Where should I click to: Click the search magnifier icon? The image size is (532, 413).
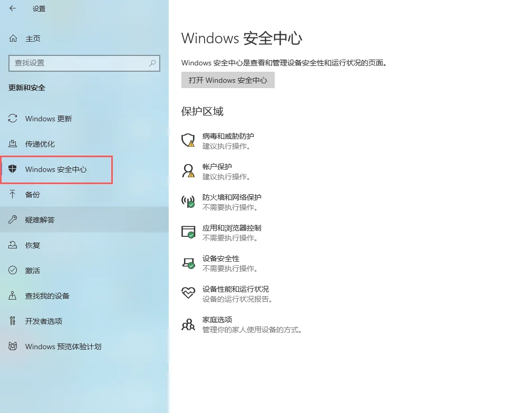click(152, 63)
